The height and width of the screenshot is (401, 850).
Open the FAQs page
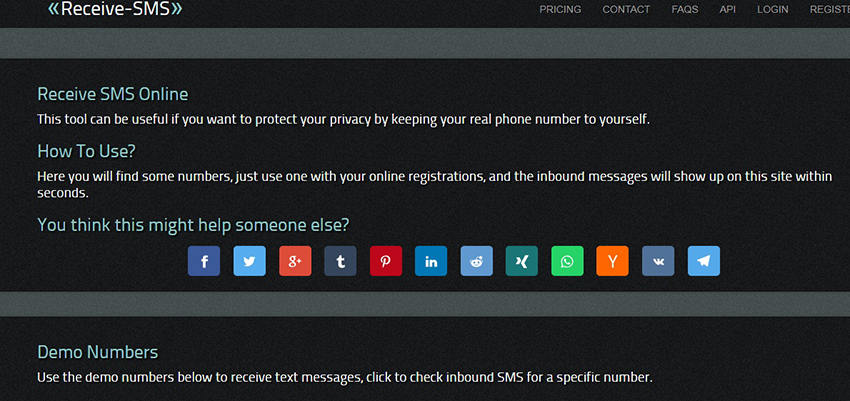click(x=685, y=9)
